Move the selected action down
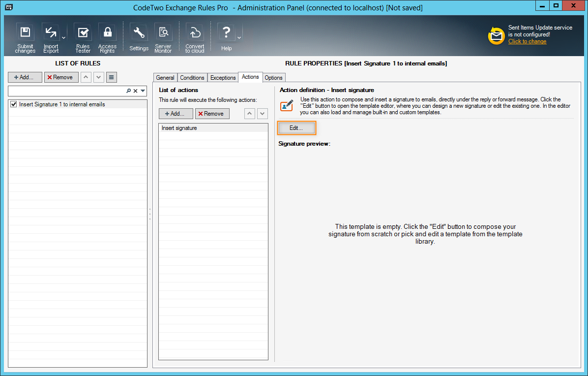This screenshot has height=376, width=588. point(263,114)
